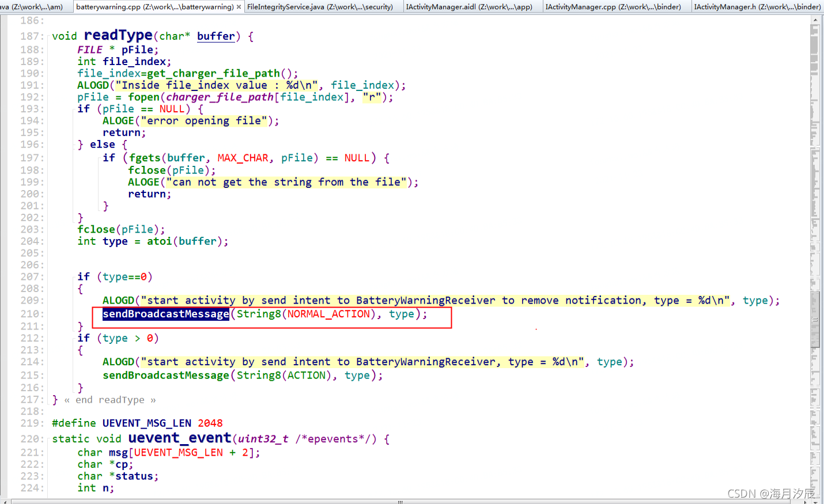Click the underlined buffer parameter link
Screen dimensions: 824x504
tap(216, 36)
